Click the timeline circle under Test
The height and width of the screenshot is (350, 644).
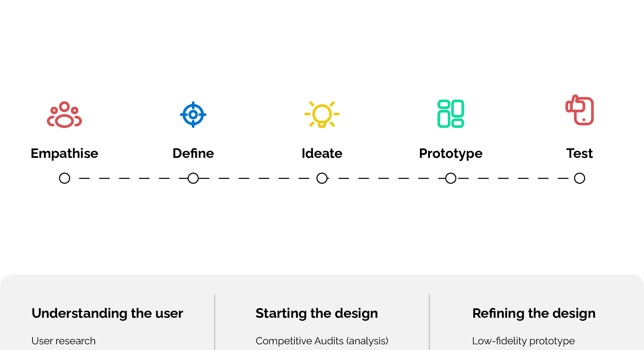point(580,178)
